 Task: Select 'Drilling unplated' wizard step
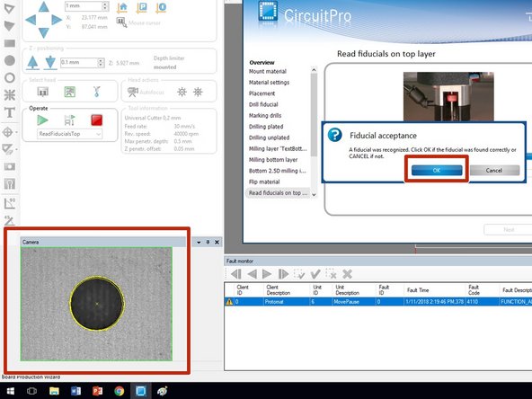pyautogui.click(x=269, y=137)
